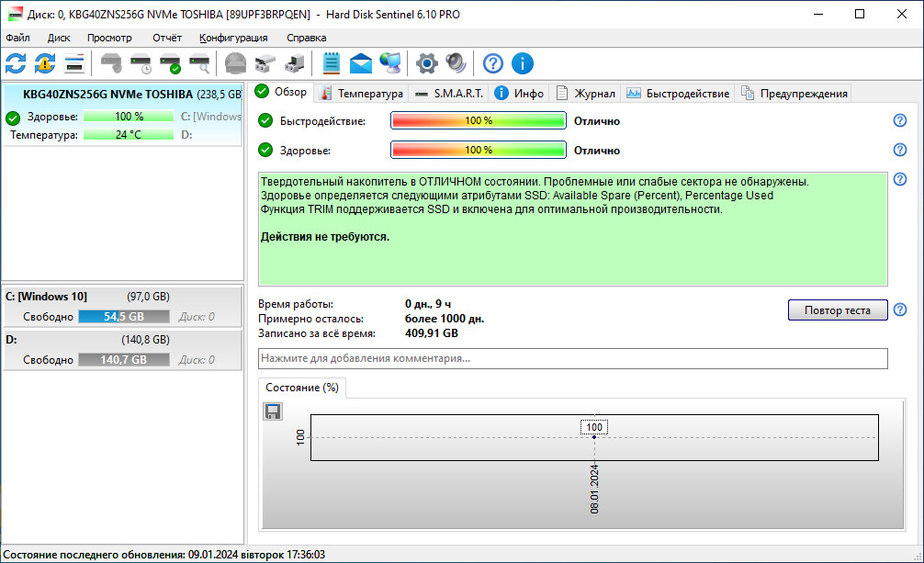Click the disk icon with green checkmark
The image size is (924, 563).
tap(170, 63)
